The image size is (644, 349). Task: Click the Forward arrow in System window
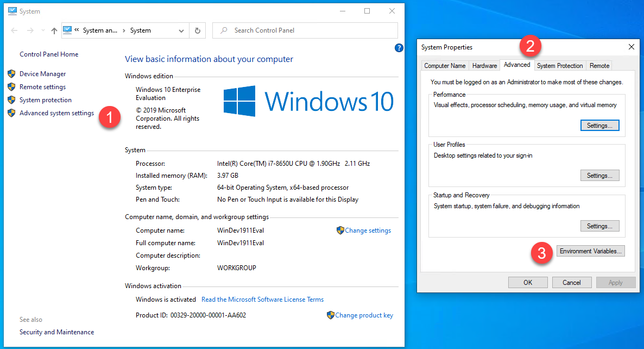30,30
